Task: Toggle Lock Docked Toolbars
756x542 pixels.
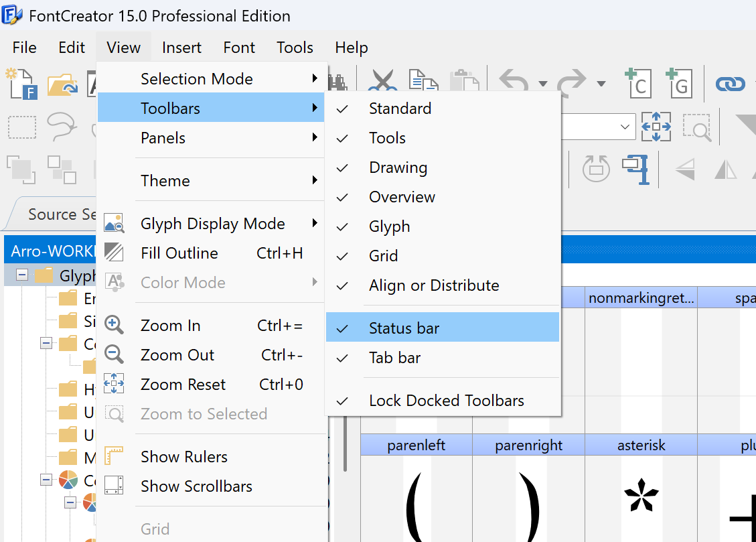Action: (443, 400)
